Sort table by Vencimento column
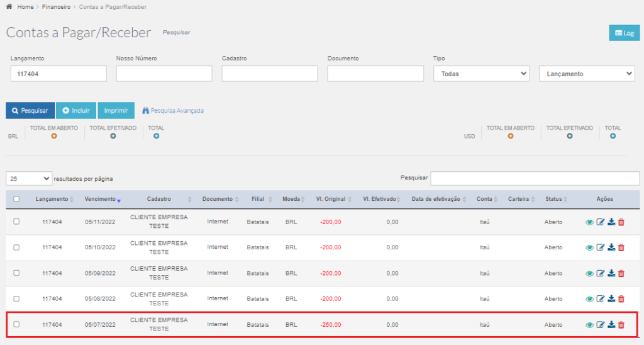Viewport: 644px width, 345px height. tap(103, 199)
